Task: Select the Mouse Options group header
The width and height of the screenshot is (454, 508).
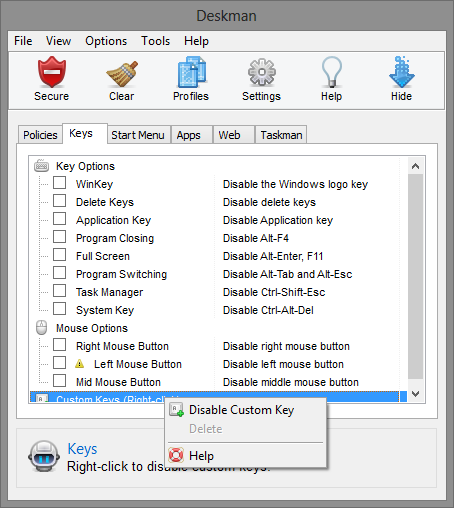Action: click(x=92, y=328)
